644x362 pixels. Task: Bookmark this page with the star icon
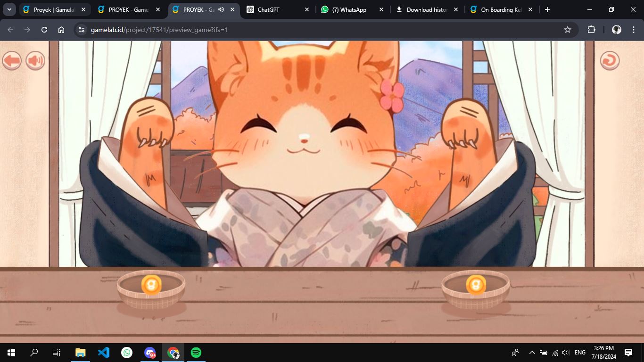coord(568,30)
